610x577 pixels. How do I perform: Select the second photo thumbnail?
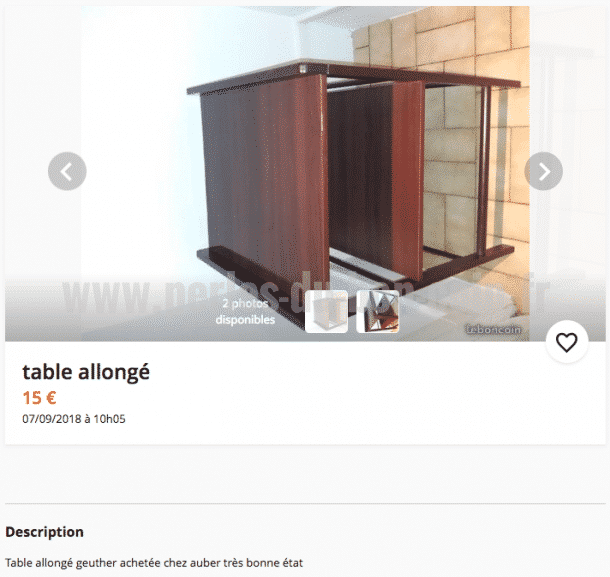(x=378, y=312)
